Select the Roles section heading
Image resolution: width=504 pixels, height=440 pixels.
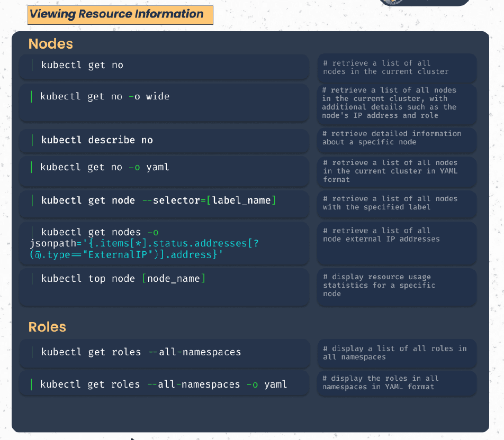point(47,327)
